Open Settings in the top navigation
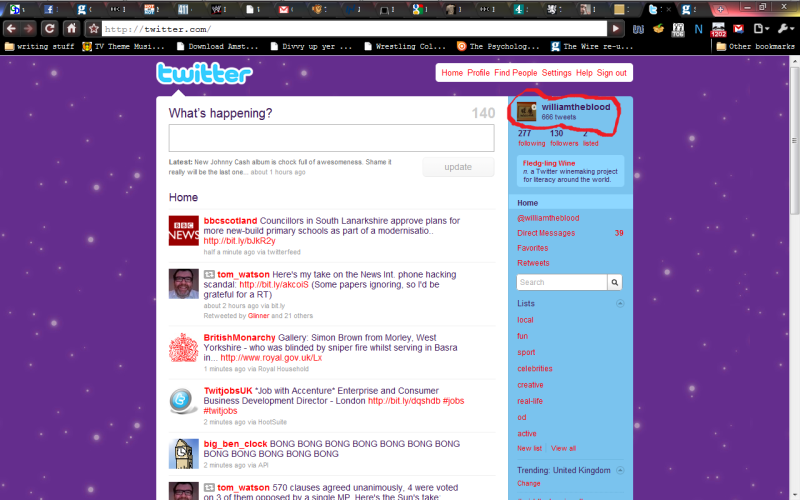The height and width of the screenshot is (500, 800). click(x=556, y=73)
